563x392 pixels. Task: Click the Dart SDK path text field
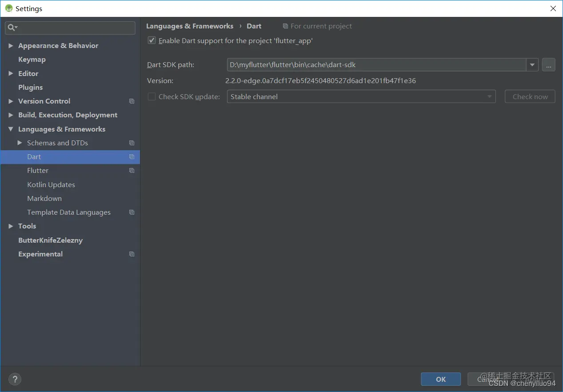[x=377, y=65]
